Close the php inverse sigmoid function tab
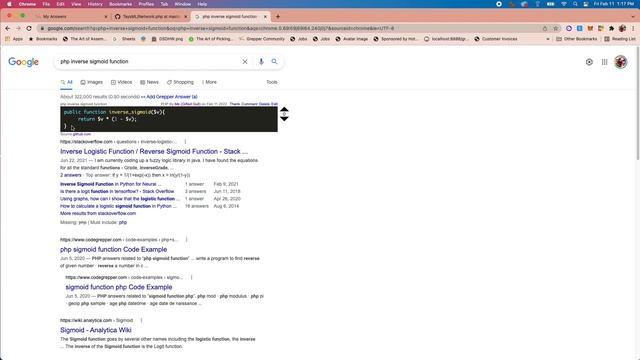This screenshot has height=360, width=640. [x=265, y=16]
